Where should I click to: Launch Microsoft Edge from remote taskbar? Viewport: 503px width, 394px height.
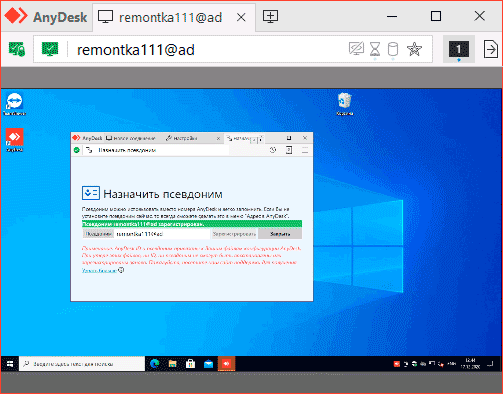[x=154, y=364]
